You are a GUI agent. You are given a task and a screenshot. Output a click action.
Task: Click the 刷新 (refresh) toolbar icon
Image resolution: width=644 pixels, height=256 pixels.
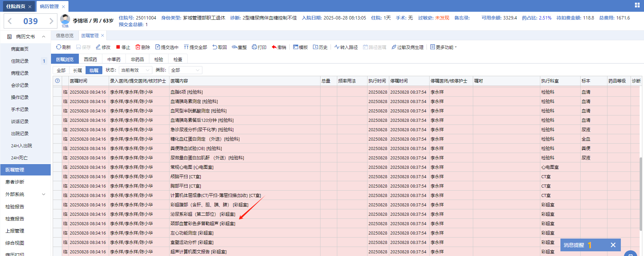pos(63,47)
